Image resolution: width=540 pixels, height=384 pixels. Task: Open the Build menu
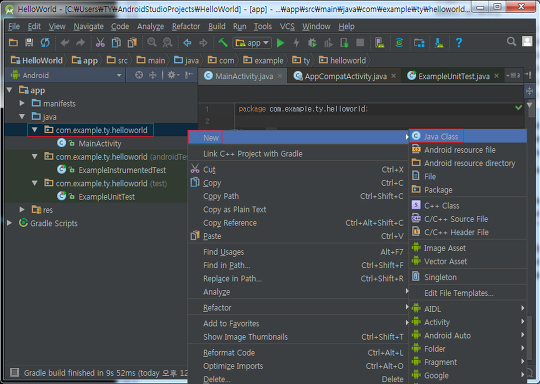click(x=217, y=26)
